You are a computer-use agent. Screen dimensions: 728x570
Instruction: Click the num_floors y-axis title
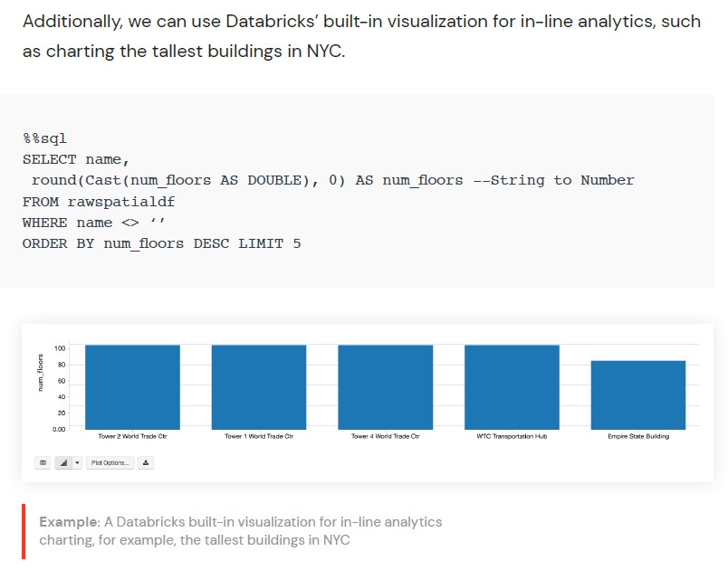[x=41, y=373]
